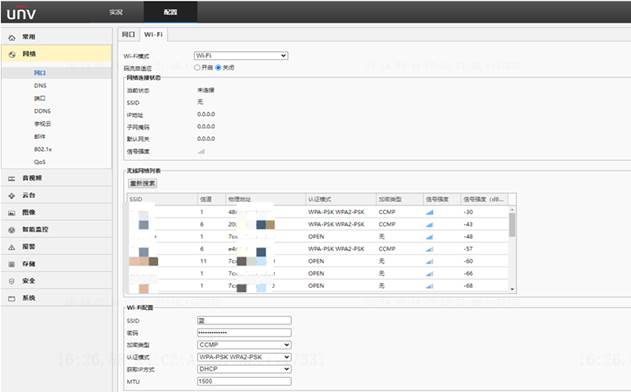Click signal strength icon in -60 row

[429, 262]
